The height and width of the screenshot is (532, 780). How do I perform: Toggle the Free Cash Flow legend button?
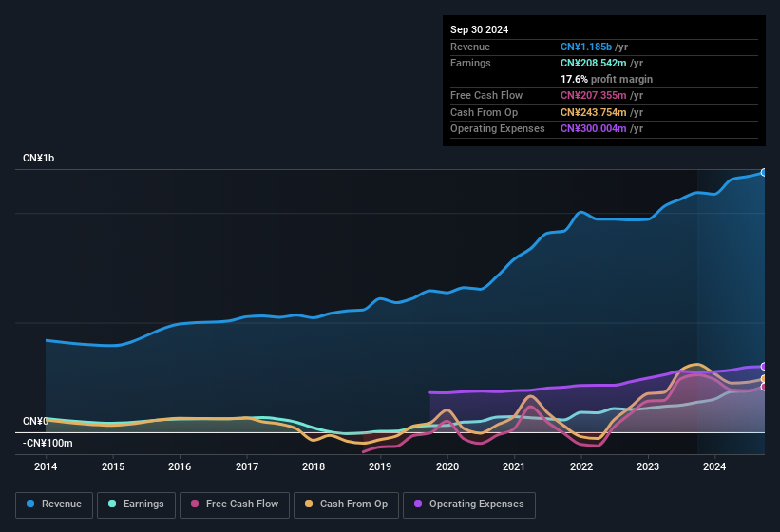[235, 504]
